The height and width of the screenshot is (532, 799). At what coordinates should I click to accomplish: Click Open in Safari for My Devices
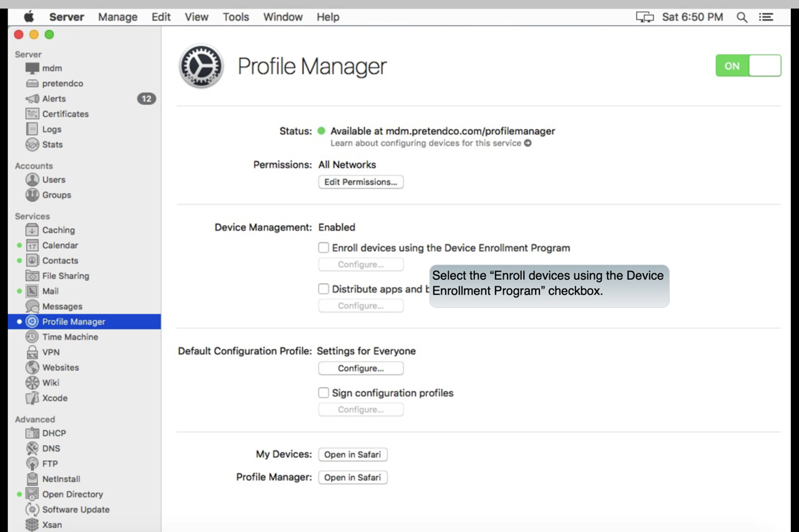pos(353,455)
